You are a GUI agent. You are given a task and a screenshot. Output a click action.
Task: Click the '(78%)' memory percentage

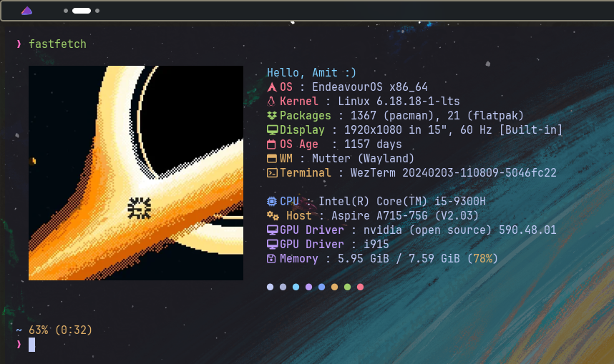(482, 259)
